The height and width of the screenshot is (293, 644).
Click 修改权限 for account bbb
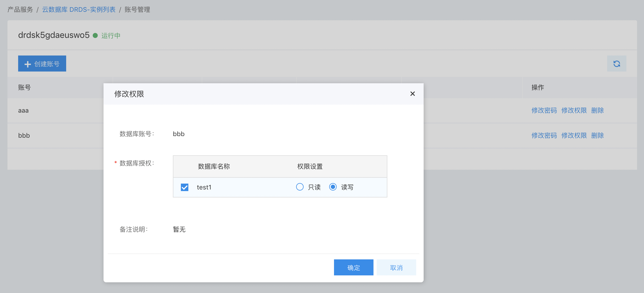[x=574, y=136]
